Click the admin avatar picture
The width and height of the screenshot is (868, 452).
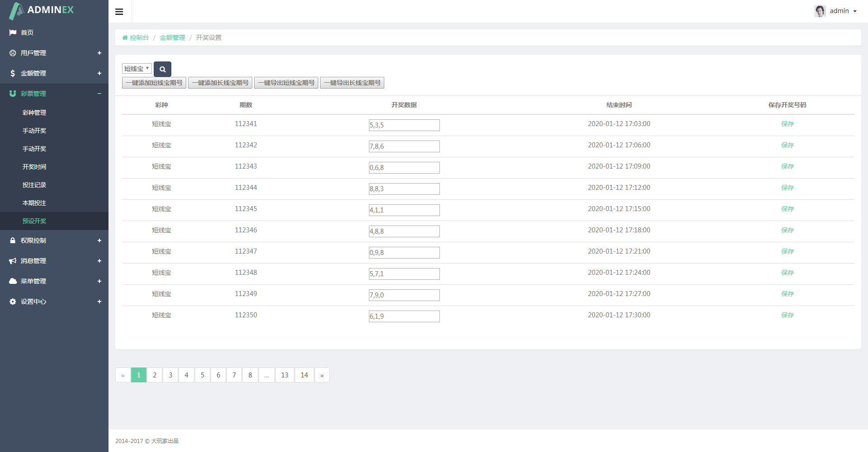click(x=820, y=11)
